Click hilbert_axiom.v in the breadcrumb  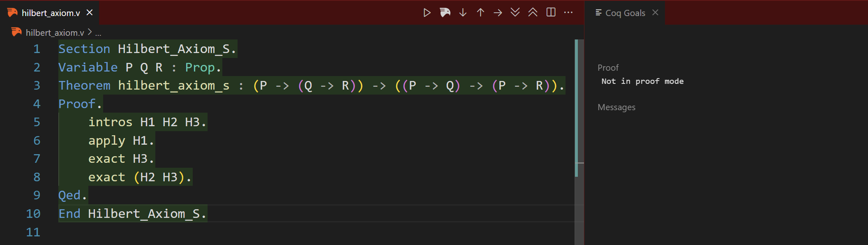point(55,32)
